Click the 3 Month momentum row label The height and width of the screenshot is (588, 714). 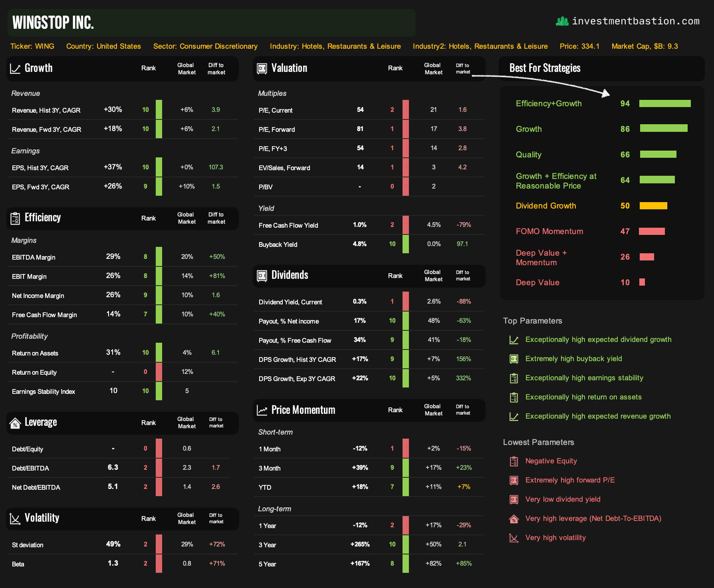coord(270,468)
